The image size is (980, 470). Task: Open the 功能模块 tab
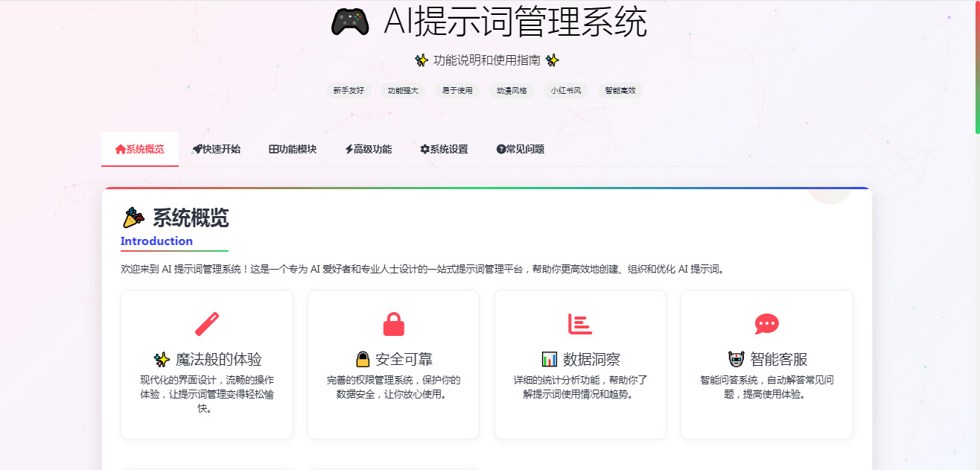293,149
